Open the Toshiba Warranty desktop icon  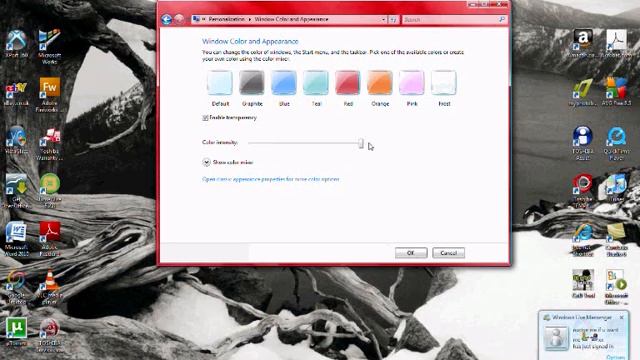point(49,144)
